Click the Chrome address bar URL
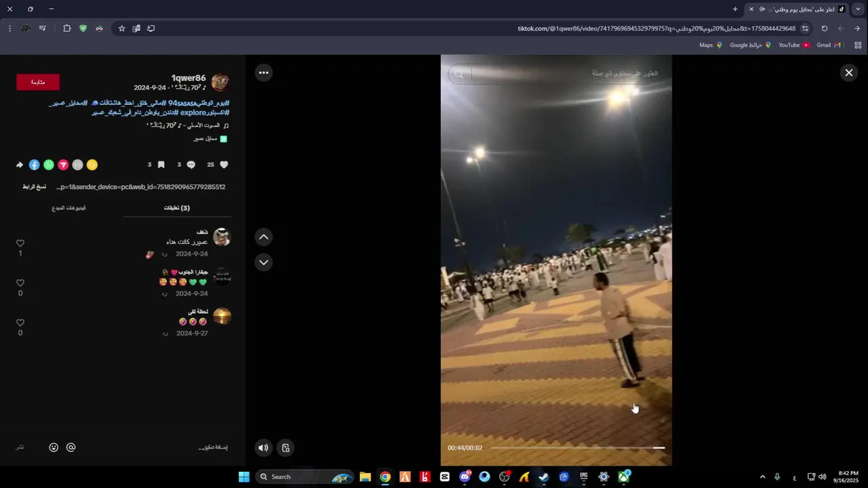This screenshot has width=868, height=488. [x=656, y=28]
